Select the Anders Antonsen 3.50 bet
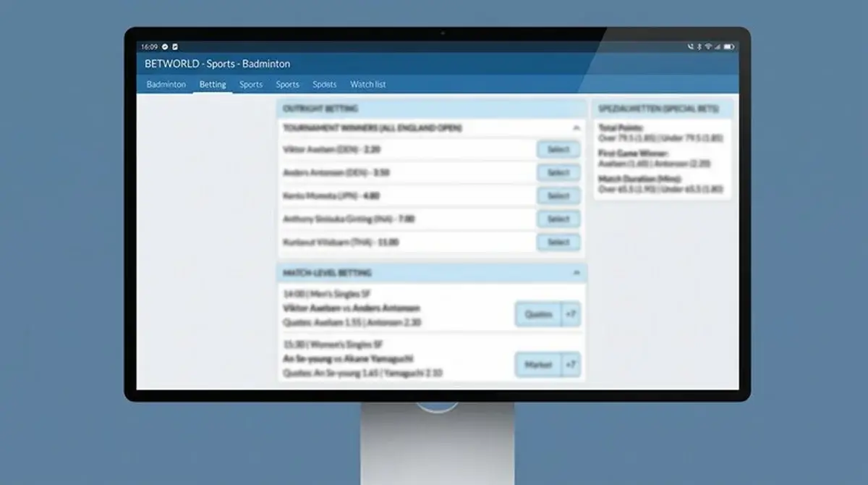The width and height of the screenshot is (868, 485). tap(558, 173)
